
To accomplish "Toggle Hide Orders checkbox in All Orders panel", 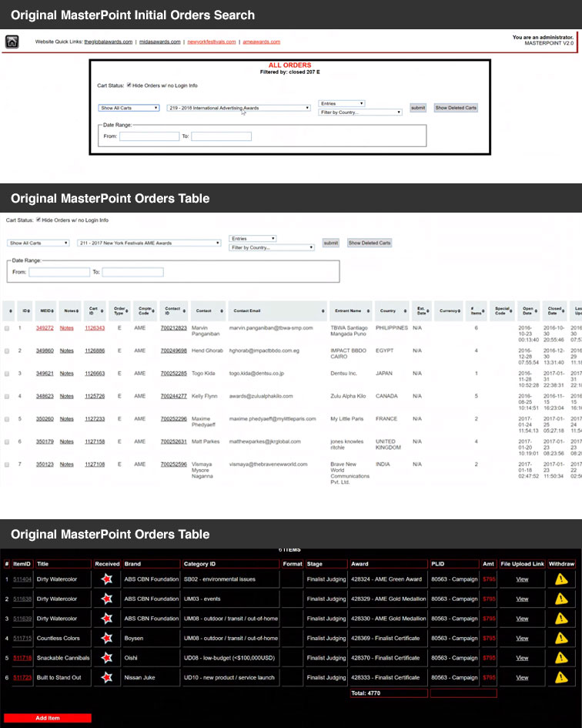I will [129, 86].
